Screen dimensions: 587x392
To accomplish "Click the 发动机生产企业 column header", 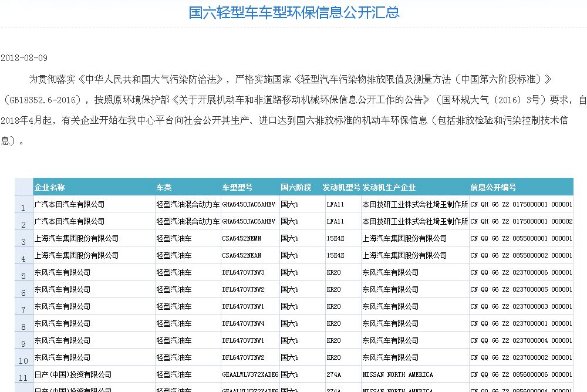I will 389,187.
